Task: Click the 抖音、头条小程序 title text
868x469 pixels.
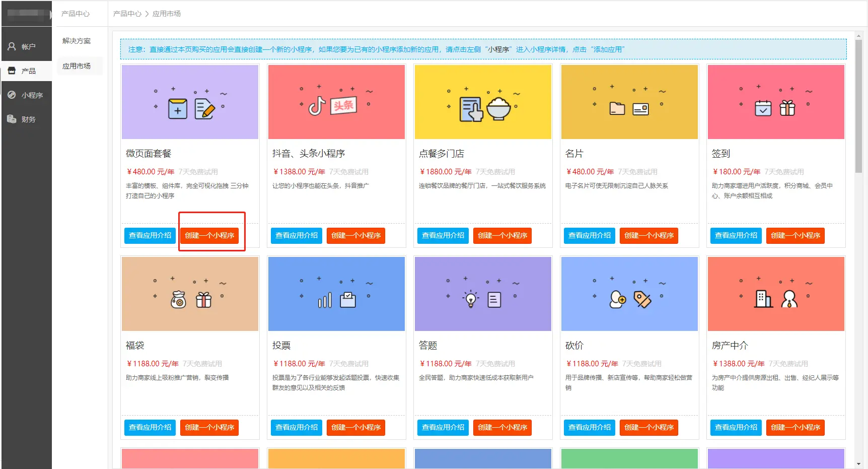Action: [x=309, y=154]
